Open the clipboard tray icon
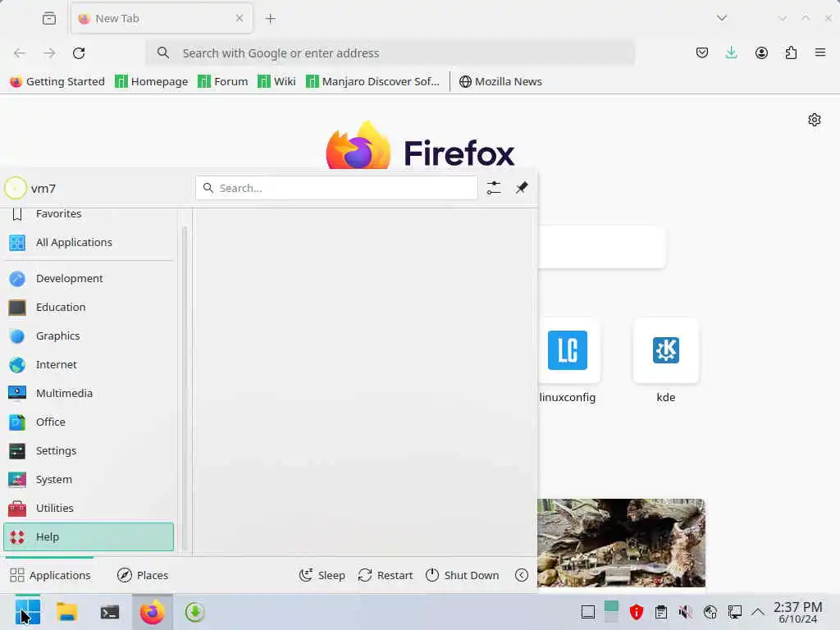The height and width of the screenshot is (630, 840). coord(661,612)
